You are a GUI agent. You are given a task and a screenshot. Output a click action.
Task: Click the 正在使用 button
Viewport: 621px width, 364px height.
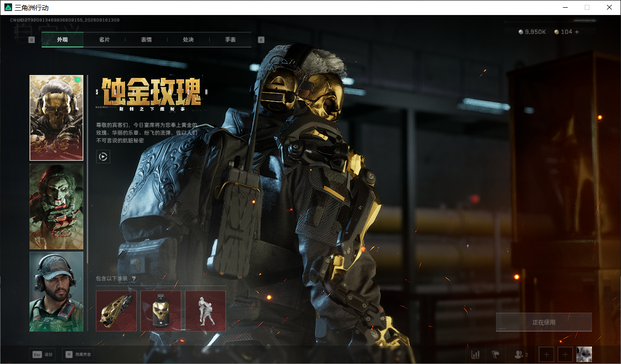pyautogui.click(x=544, y=322)
